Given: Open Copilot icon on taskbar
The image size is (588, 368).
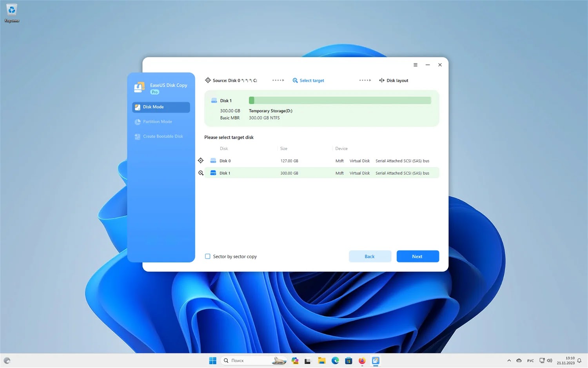Looking at the screenshot, I should pos(295,361).
